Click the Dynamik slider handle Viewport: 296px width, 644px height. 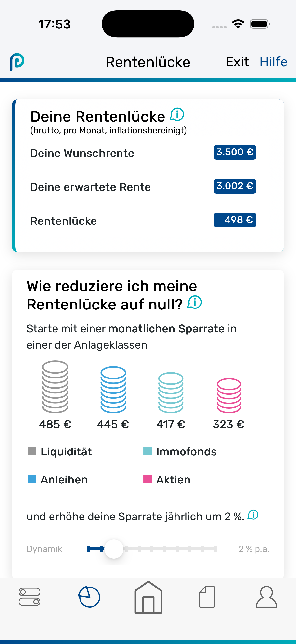(114, 549)
